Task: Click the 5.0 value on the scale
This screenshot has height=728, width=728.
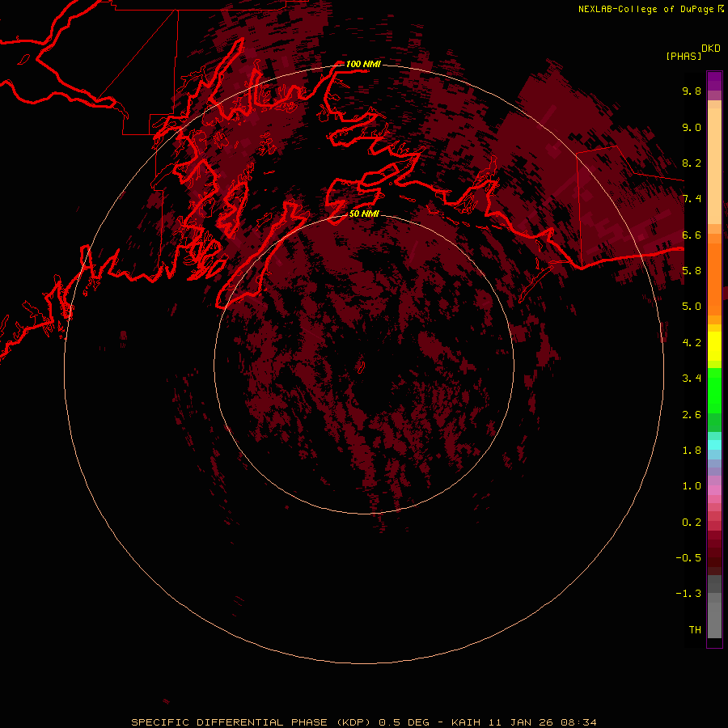Action: [692, 307]
